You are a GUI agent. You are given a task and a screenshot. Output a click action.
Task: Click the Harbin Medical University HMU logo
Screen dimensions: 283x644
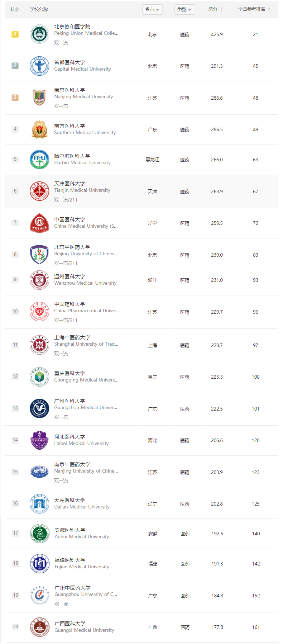[39, 160]
